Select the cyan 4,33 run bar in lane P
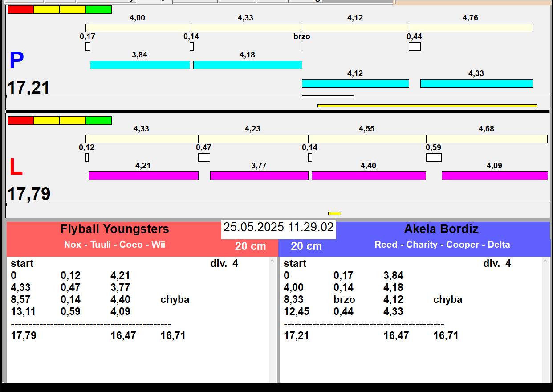 pyautogui.click(x=476, y=83)
